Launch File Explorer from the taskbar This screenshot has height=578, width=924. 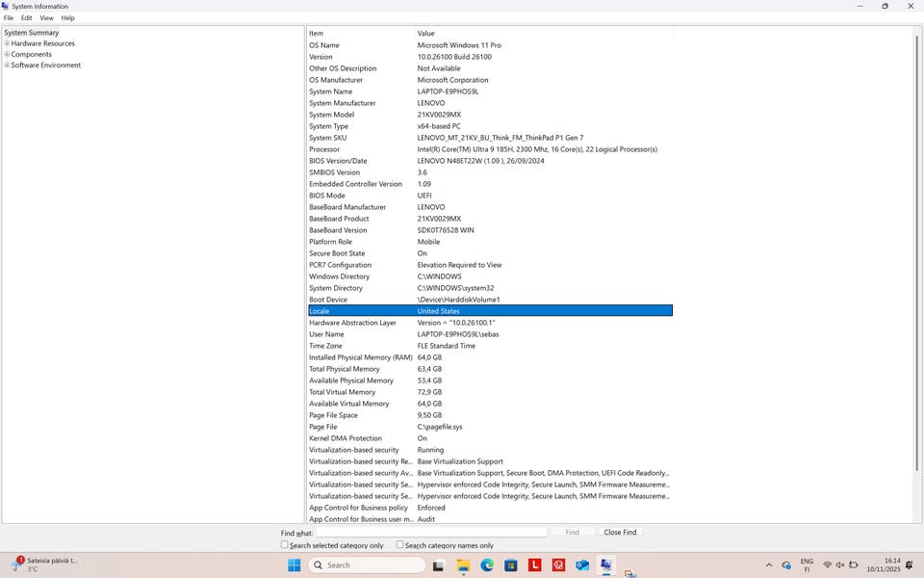(x=463, y=565)
